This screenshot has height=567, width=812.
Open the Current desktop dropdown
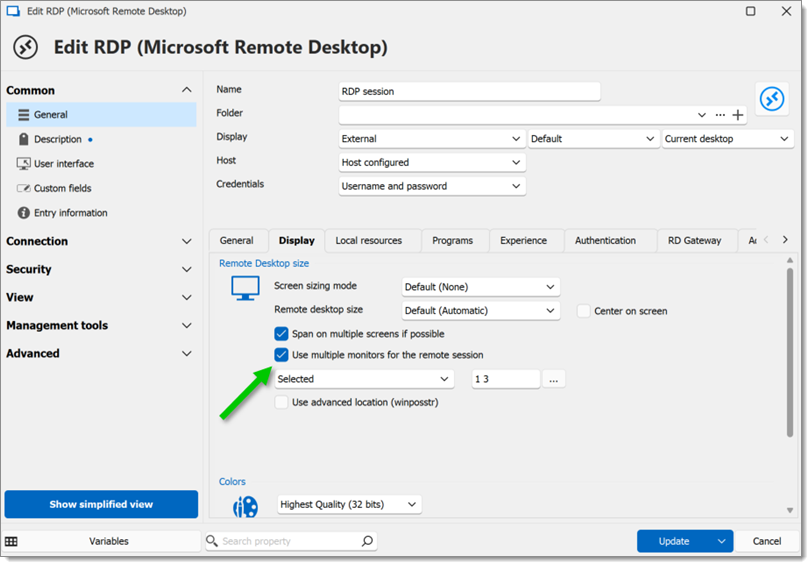[x=727, y=139]
